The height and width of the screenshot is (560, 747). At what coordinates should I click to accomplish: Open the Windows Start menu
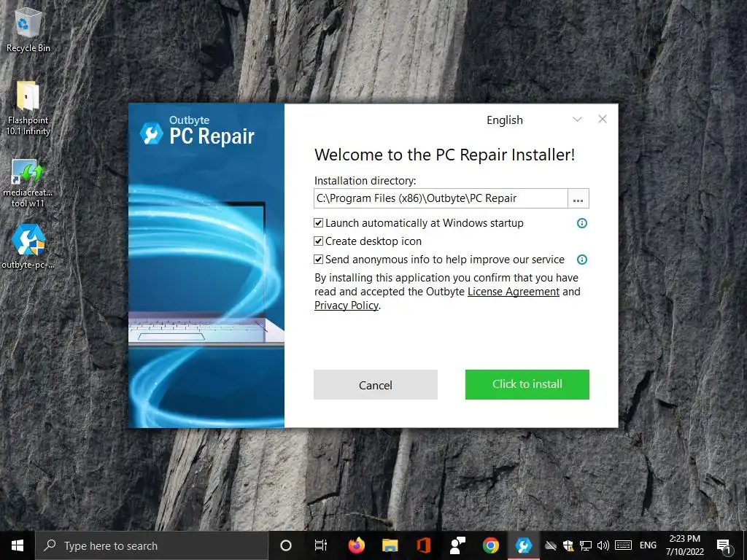(18, 545)
